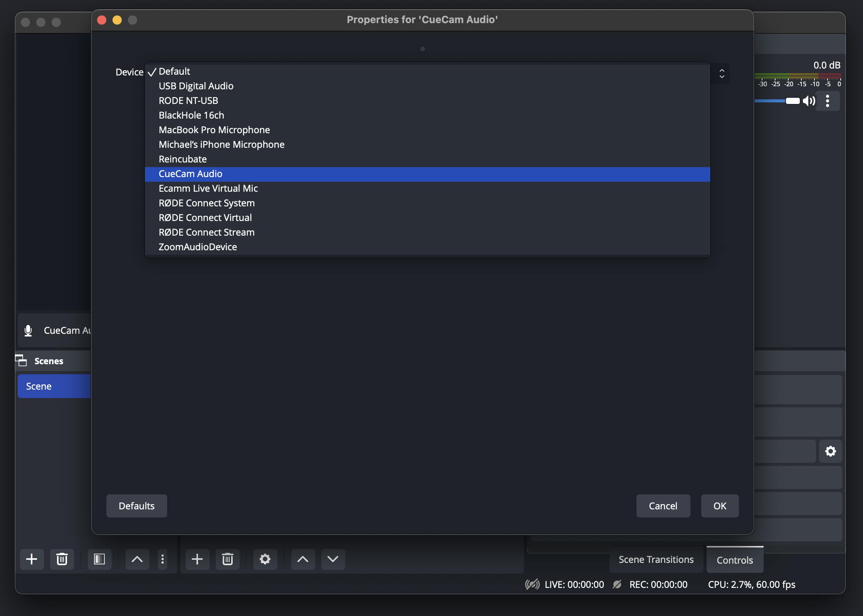Select RODE NT-USB microphone device
The width and height of the screenshot is (863, 616).
(188, 100)
